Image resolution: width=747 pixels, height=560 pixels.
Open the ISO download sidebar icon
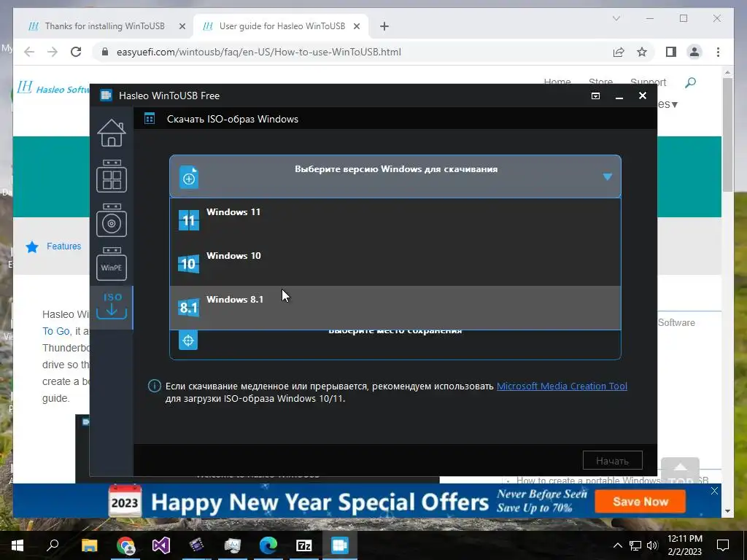coord(112,307)
